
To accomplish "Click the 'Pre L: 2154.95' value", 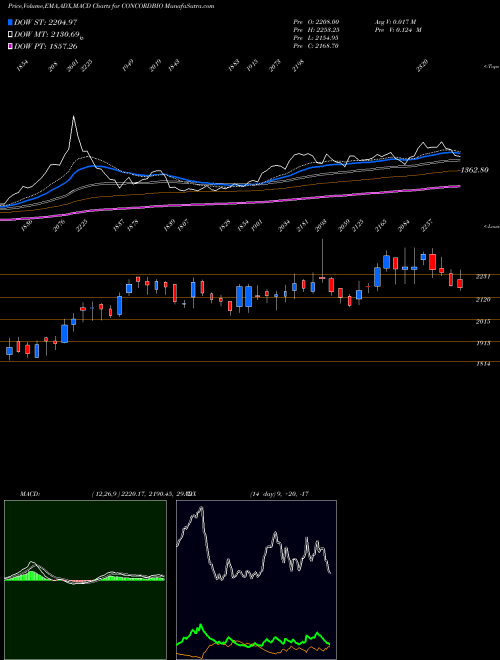I will pyautogui.click(x=316, y=38).
